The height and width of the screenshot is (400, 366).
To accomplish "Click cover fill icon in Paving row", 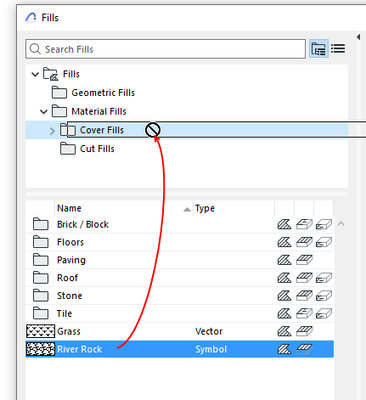I will coord(304,260).
